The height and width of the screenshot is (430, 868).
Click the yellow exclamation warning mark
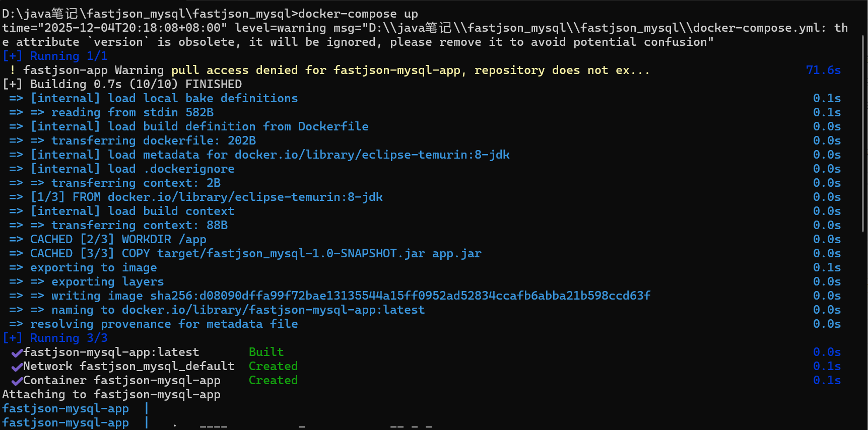tap(13, 70)
